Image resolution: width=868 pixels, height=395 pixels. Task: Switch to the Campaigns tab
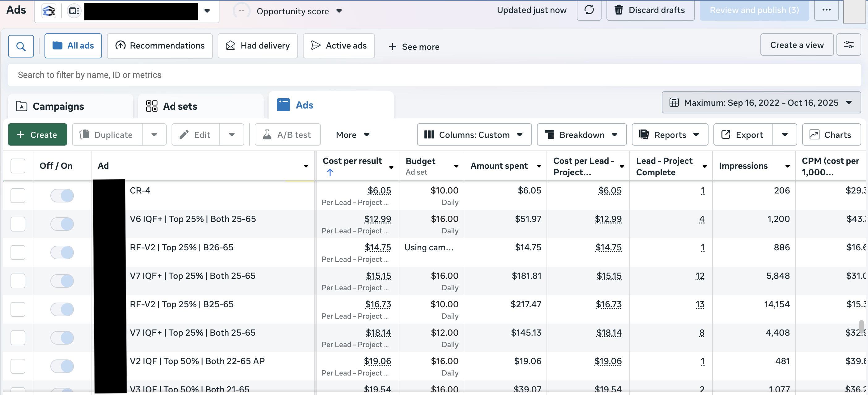click(x=70, y=106)
